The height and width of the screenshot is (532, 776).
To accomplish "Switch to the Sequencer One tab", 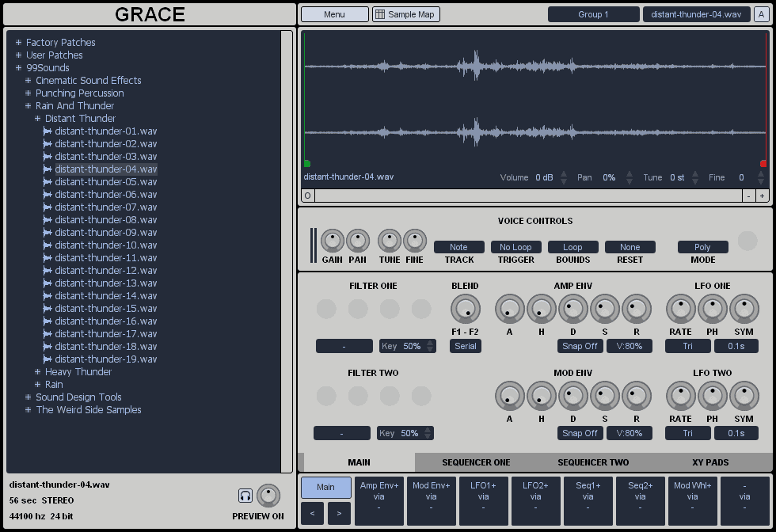I will pyautogui.click(x=476, y=462).
